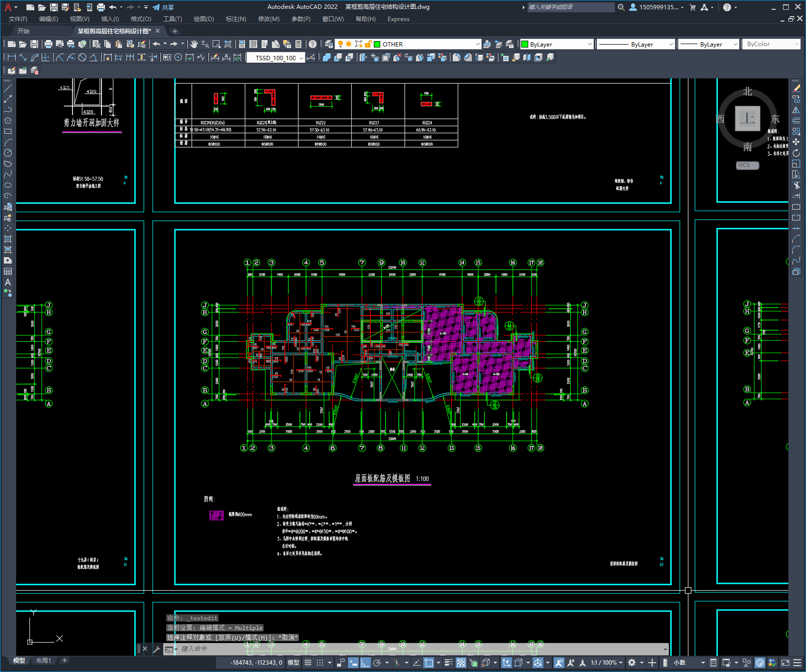This screenshot has width=806, height=672.
Task: Click the Linear dimension tool icon
Action: 12,57
